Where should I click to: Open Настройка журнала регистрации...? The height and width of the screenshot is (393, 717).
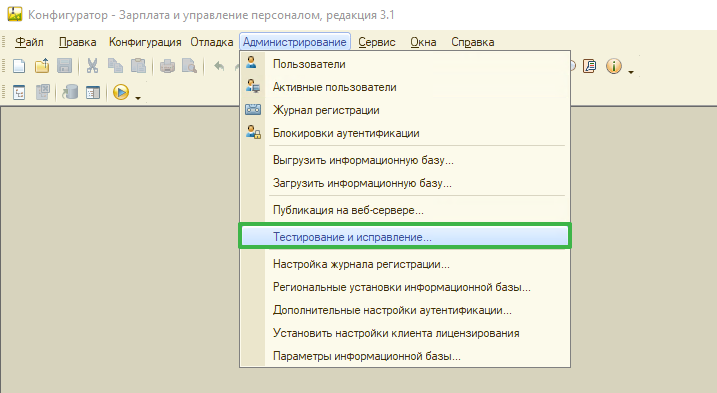pos(405,264)
